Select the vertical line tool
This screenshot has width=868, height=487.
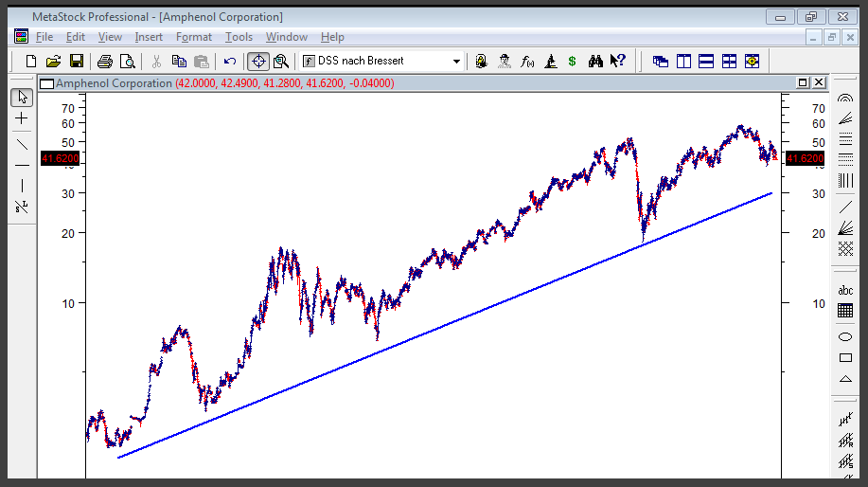22,186
